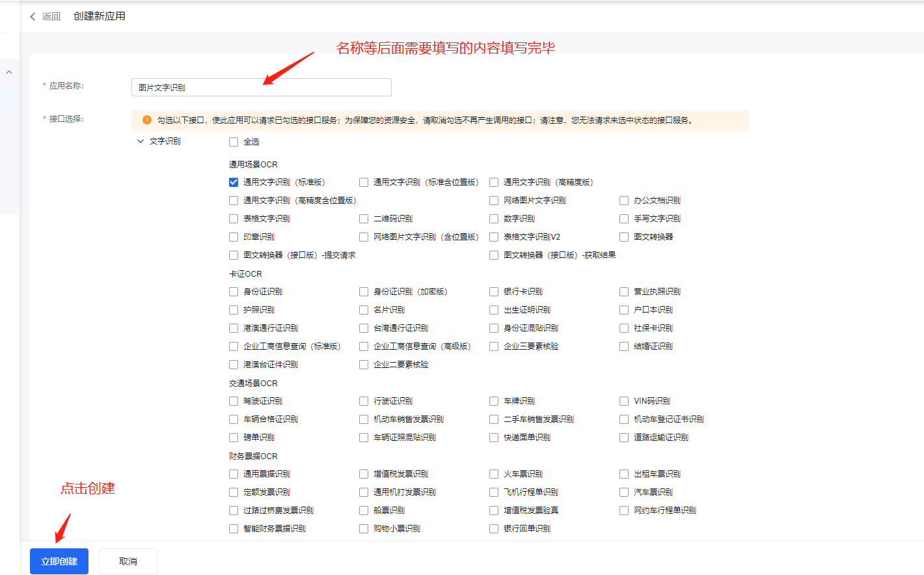924x575 pixels.
Task: Enable 网络图片文字识别 checkbox
Action: [494, 201]
